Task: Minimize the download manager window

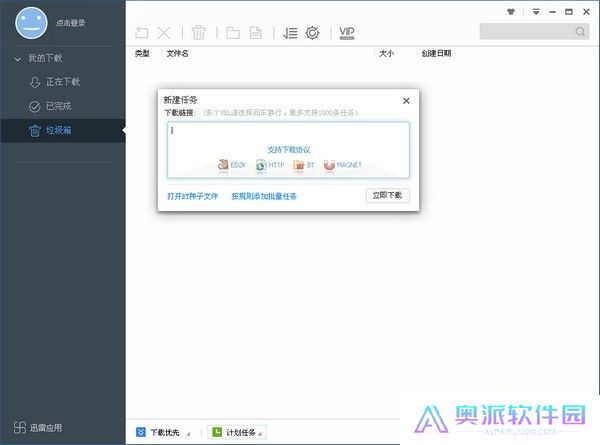Action: tap(552, 12)
